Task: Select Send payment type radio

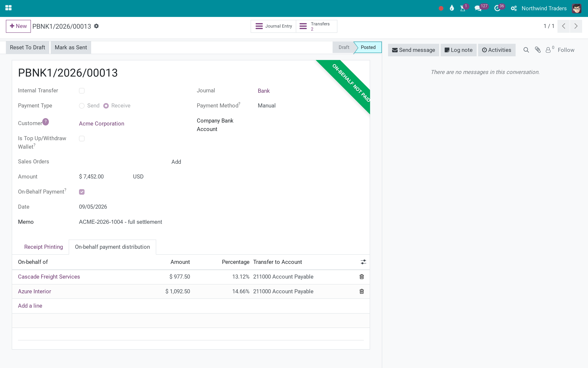Action: click(82, 106)
